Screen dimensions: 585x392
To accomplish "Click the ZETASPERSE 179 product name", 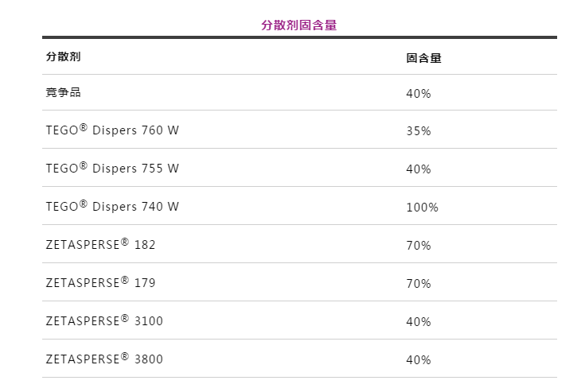I will pos(100,283).
